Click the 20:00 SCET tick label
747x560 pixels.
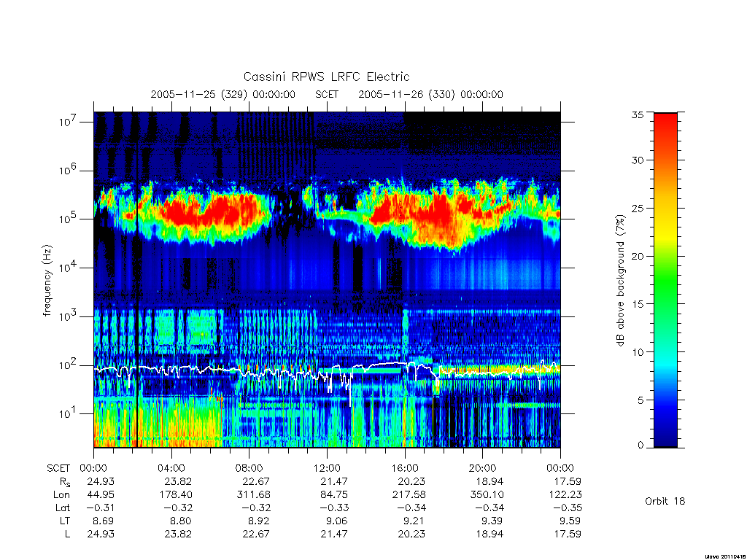tap(483, 468)
